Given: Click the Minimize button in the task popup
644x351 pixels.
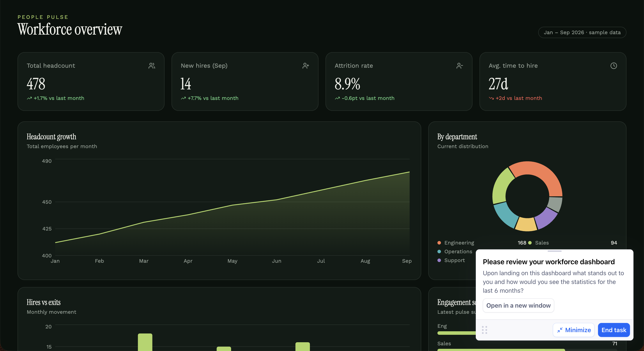Looking at the screenshot, I should click(574, 330).
